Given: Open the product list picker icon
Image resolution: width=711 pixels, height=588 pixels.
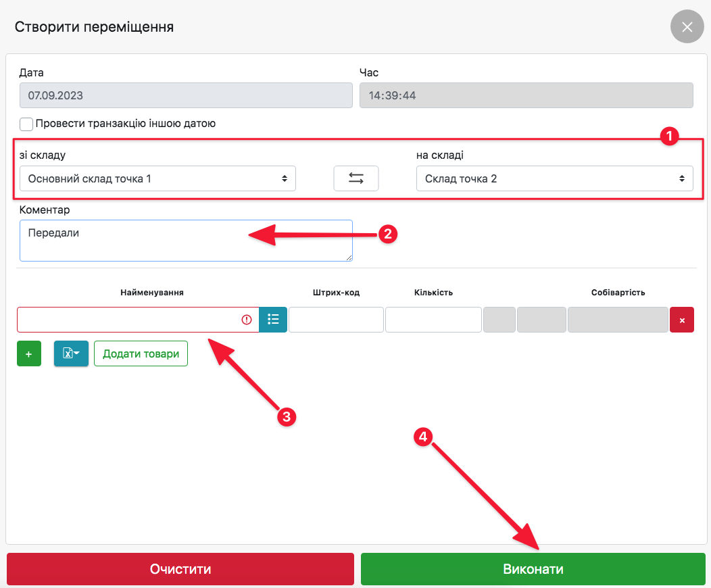Looking at the screenshot, I should 273,320.
